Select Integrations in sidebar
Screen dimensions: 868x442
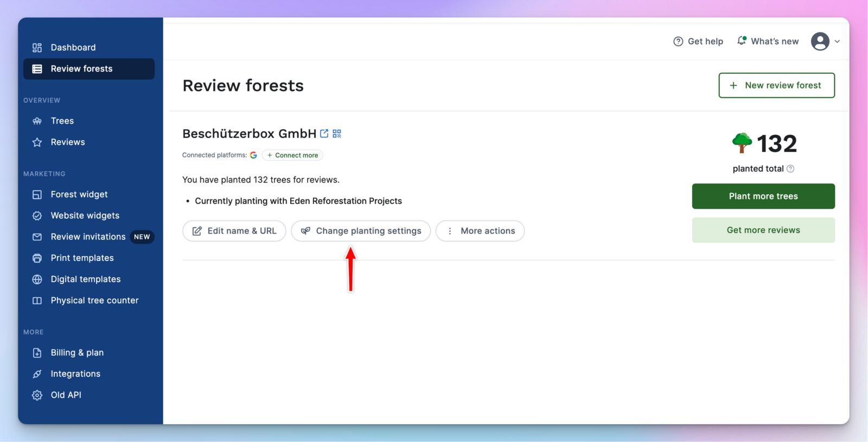[75, 374]
